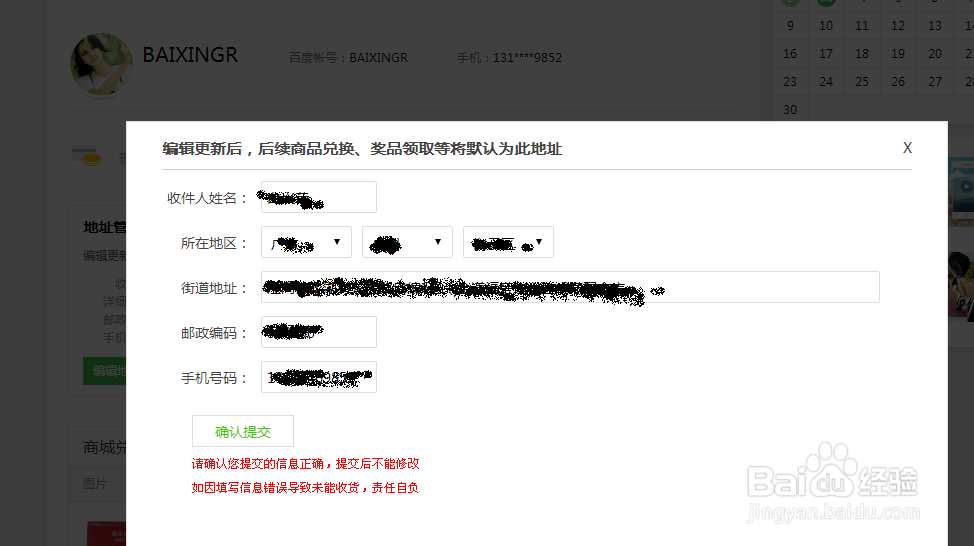Open the city dropdown in 所在地区
Screen dimensions: 974x546
(x=407, y=242)
